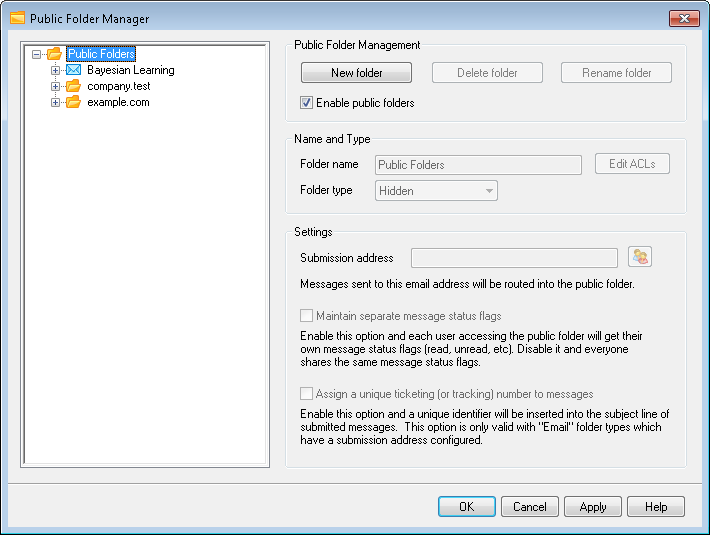Click the Bayesian Learning envelope icon

pyautogui.click(x=73, y=71)
